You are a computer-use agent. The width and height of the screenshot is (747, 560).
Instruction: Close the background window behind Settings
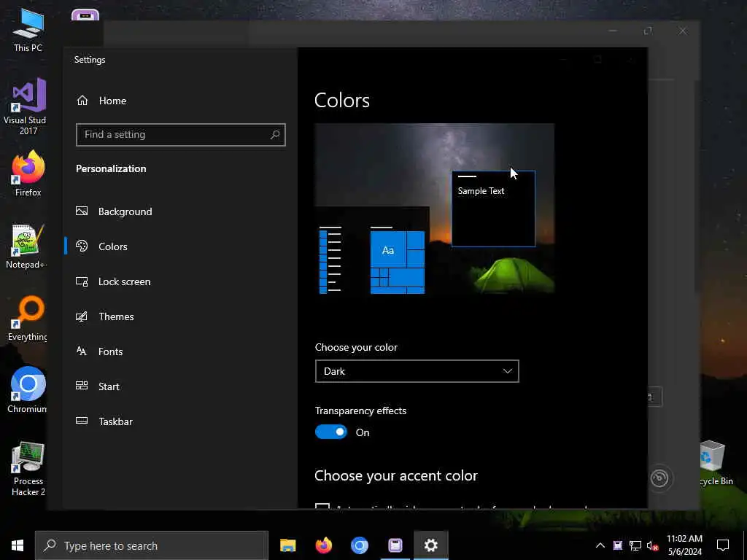pyautogui.click(x=683, y=31)
